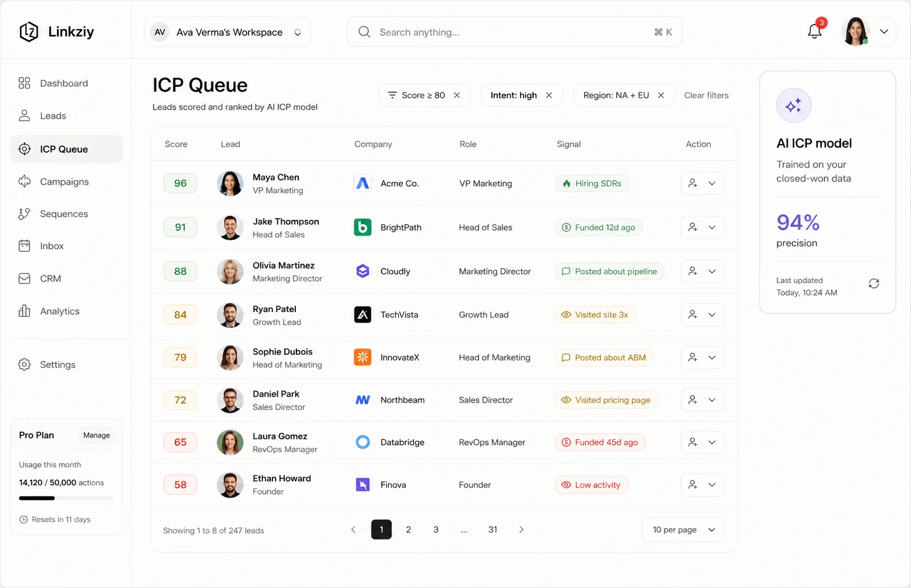Click the TechVista company logo
Screen dimensions: 911x588
pos(363,315)
